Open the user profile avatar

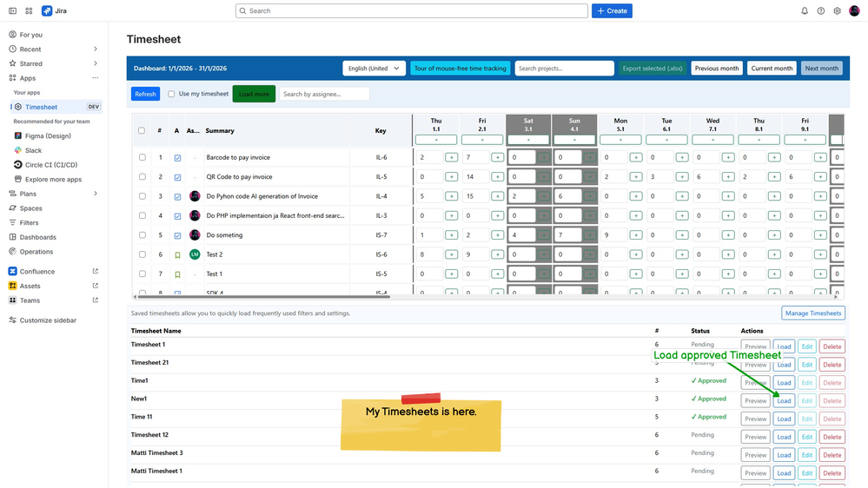coord(854,10)
